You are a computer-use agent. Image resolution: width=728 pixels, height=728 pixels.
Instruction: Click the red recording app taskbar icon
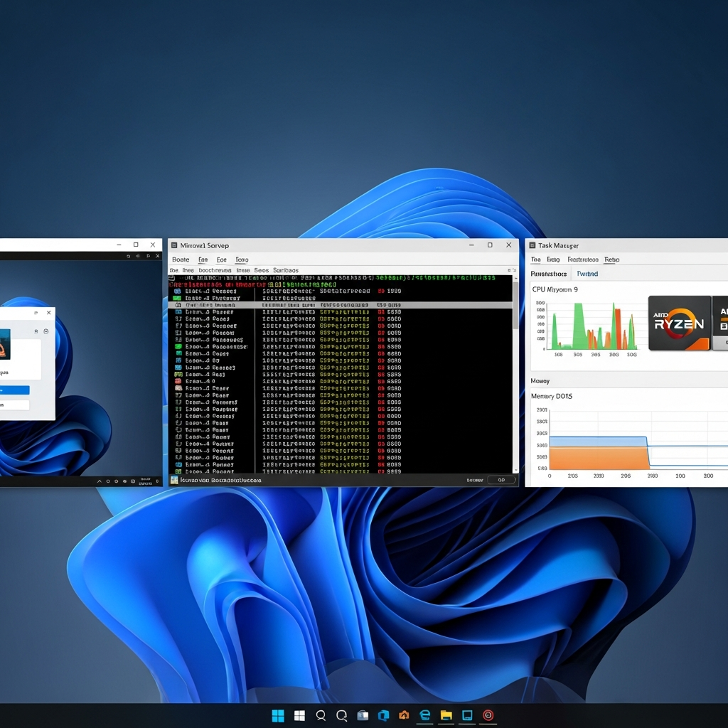point(488,715)
